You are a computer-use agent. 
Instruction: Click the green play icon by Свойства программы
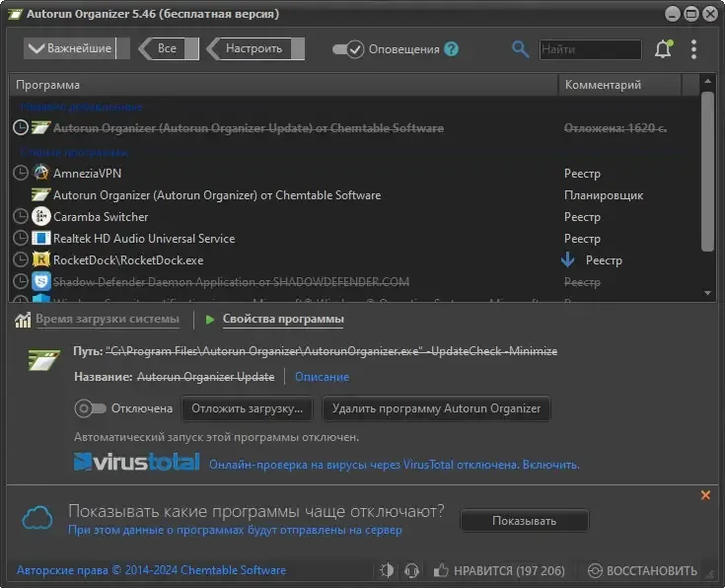[x=210, y=320]
